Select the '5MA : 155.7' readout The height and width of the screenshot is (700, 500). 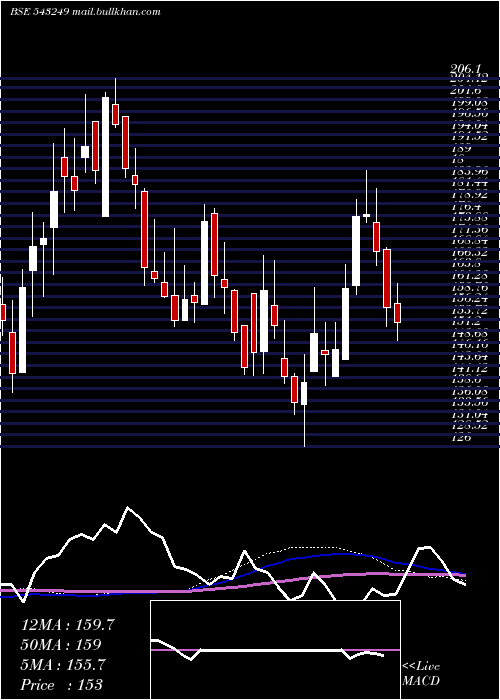pos(63,664)
